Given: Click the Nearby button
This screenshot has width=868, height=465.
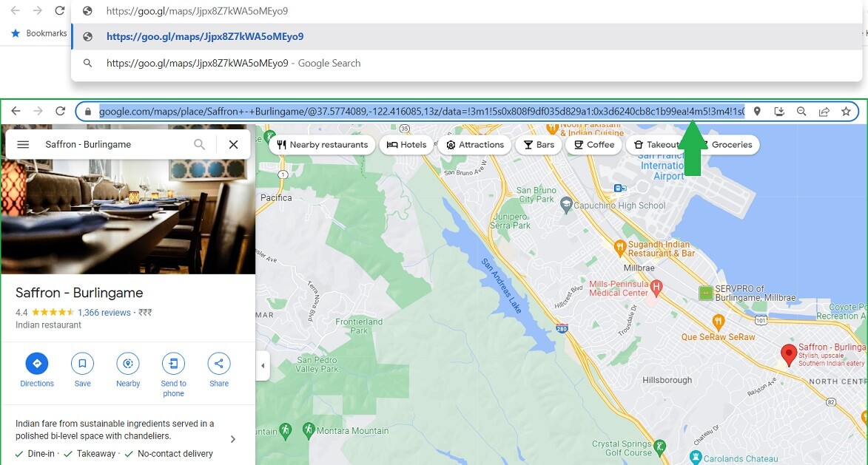Looking at the screenshot, I should pyautogui.click(x=128, y=370).
